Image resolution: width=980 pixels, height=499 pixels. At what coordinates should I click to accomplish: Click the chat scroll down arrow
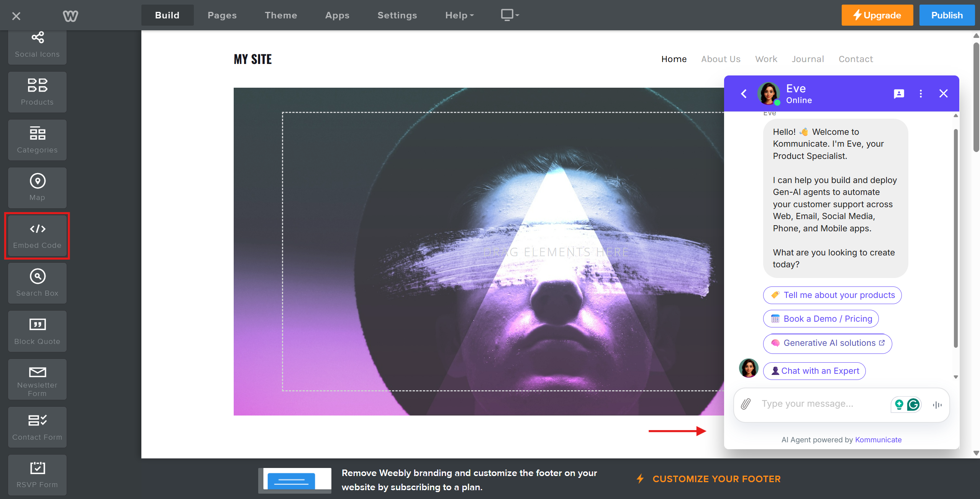pyautogui.click(x=955, y=377)
